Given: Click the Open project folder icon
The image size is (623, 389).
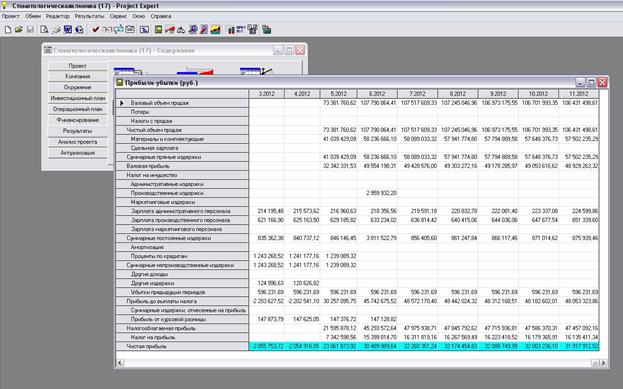Looking at the screenshot, I should 18,30.
